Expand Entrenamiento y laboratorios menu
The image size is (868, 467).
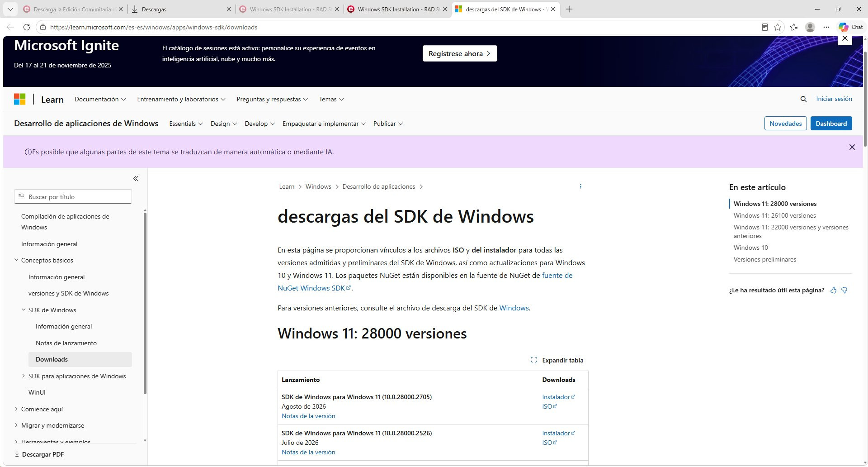point(181,99)
